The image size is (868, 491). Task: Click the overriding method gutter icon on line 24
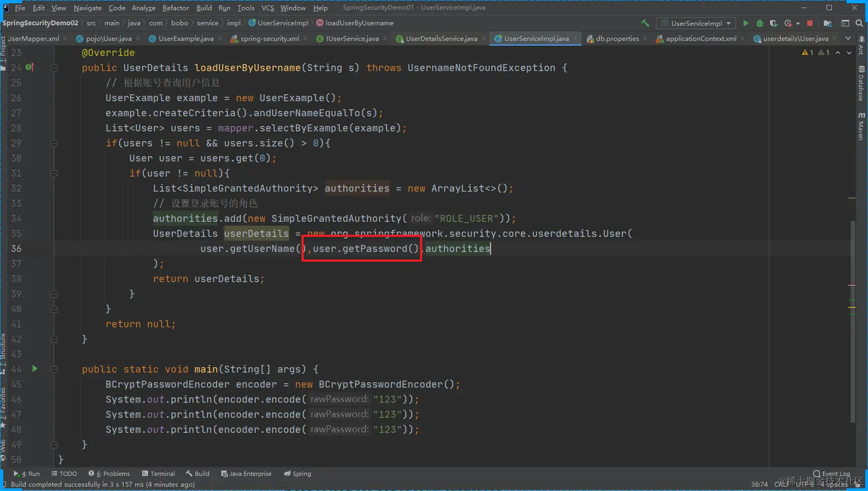coord(30,67)
